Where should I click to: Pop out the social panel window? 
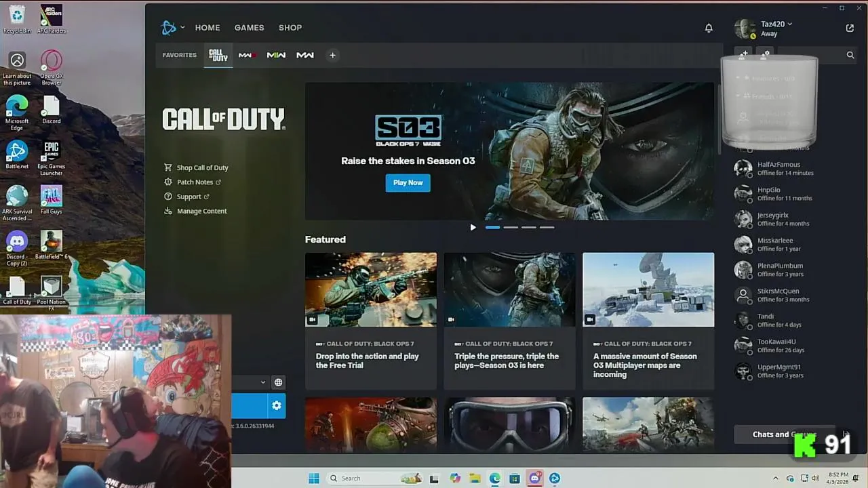point(850,28)
